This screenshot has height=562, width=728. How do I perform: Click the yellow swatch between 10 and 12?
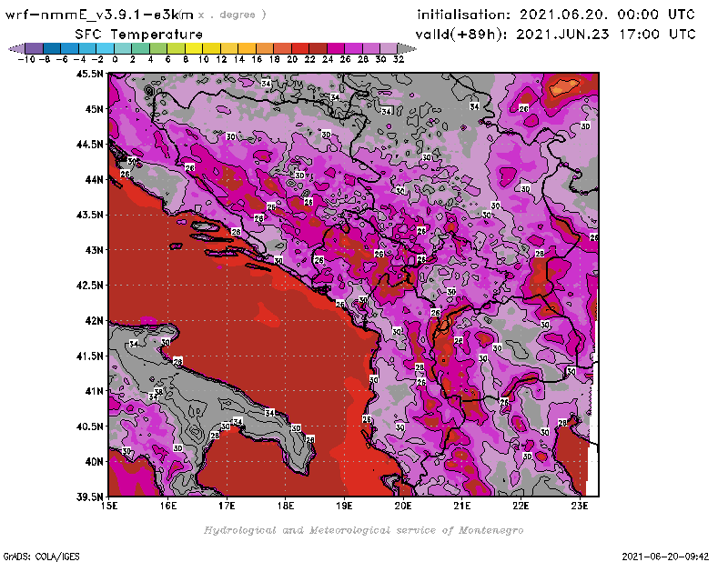212,48
